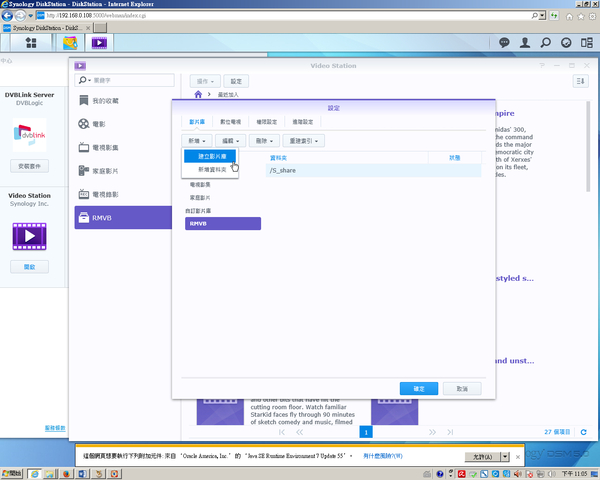
Task: Click the 取消 cancel button
Action: 461,388
